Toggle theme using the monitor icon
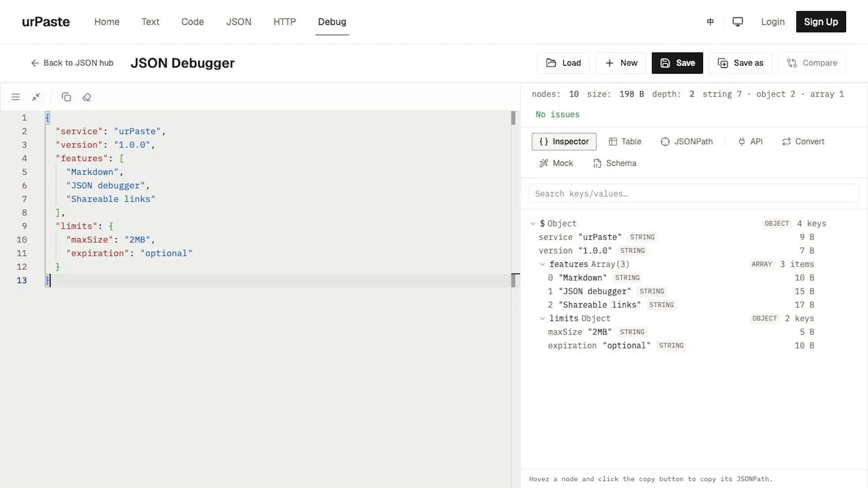868x488 pixels. point(738,22)
